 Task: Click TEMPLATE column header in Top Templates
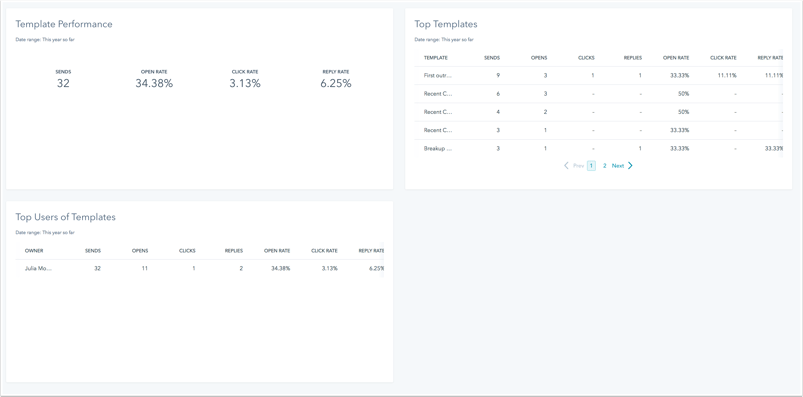click(436, 58)
